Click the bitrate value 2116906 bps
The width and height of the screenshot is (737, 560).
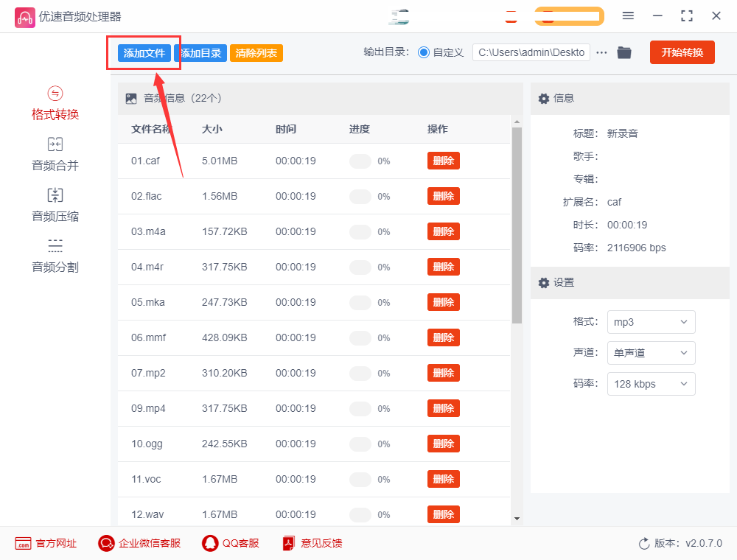[x=637, y=248]
